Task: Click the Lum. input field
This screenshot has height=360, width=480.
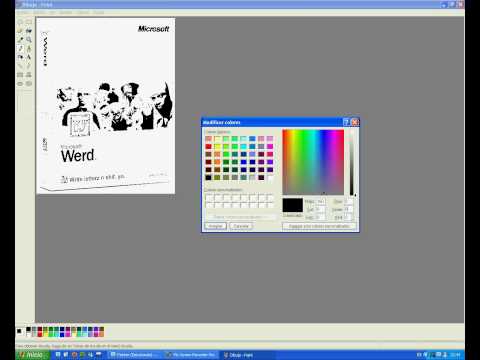Action: (x=320, y=217)
